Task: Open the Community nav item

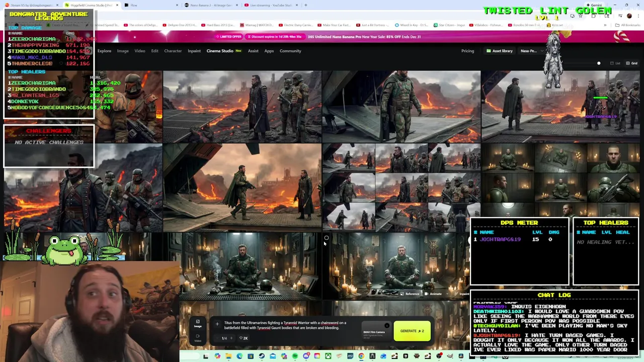Action: point(290,51)
